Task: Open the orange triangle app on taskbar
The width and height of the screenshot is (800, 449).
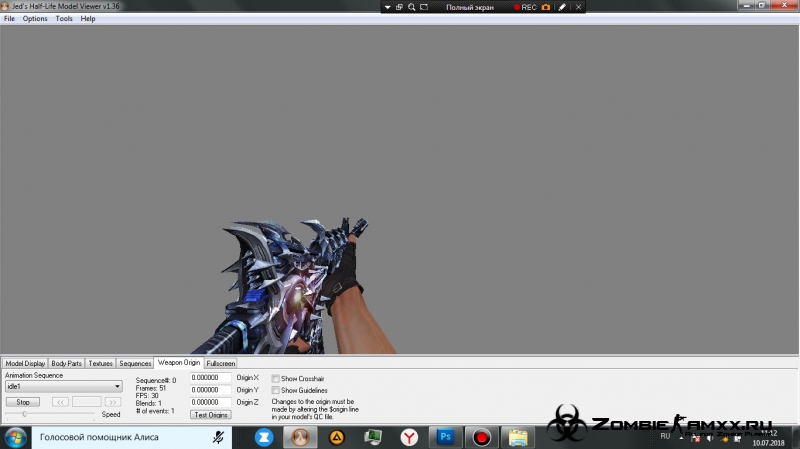Action: pos(337,437)
